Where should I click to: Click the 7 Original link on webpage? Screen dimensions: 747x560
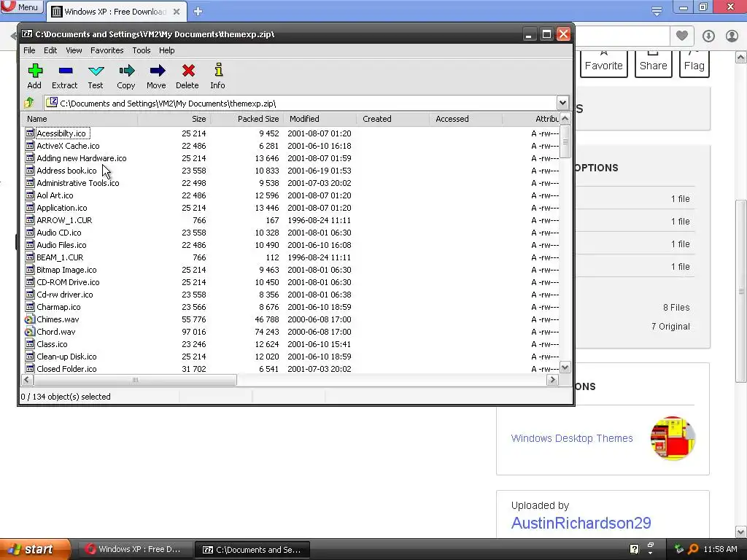(x=670, y=326)
